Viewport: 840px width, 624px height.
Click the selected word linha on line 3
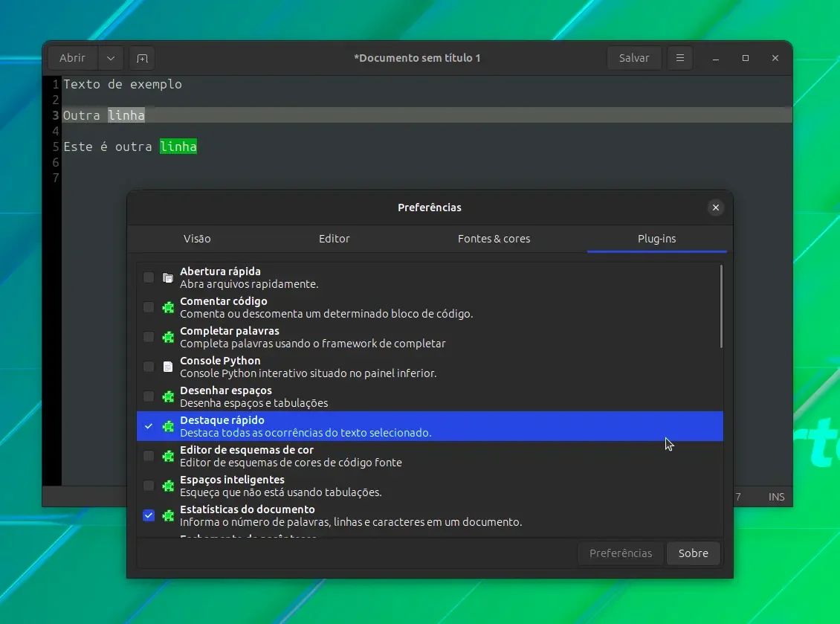(x=126, y=115)
